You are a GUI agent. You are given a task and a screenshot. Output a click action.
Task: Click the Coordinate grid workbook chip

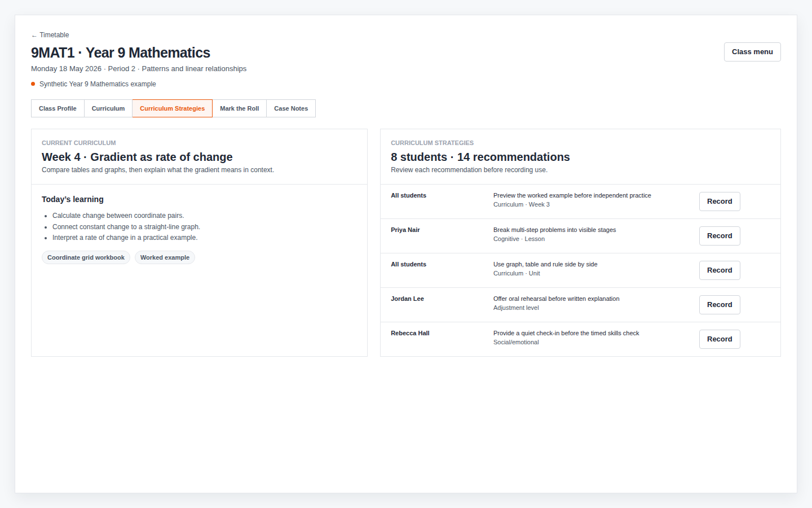(x=86, y=257)
